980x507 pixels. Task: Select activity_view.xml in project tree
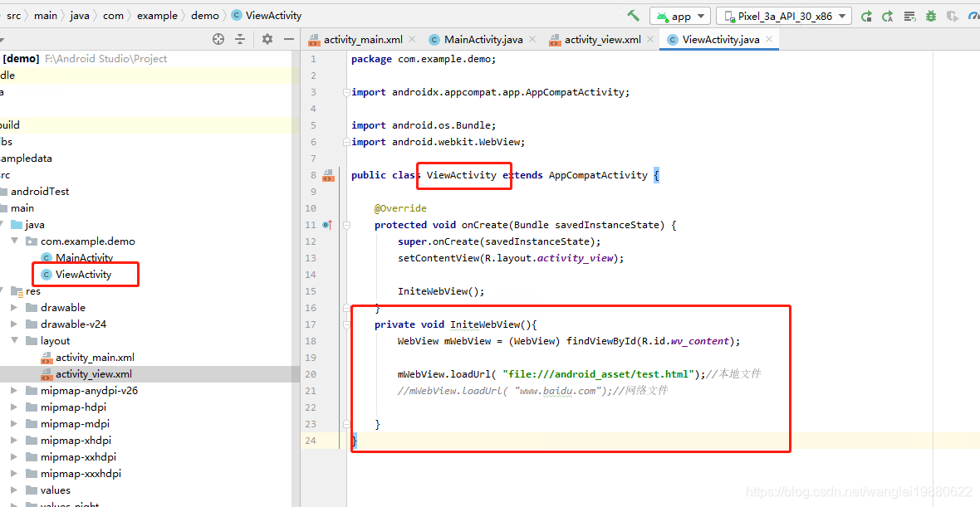[94, 374]
